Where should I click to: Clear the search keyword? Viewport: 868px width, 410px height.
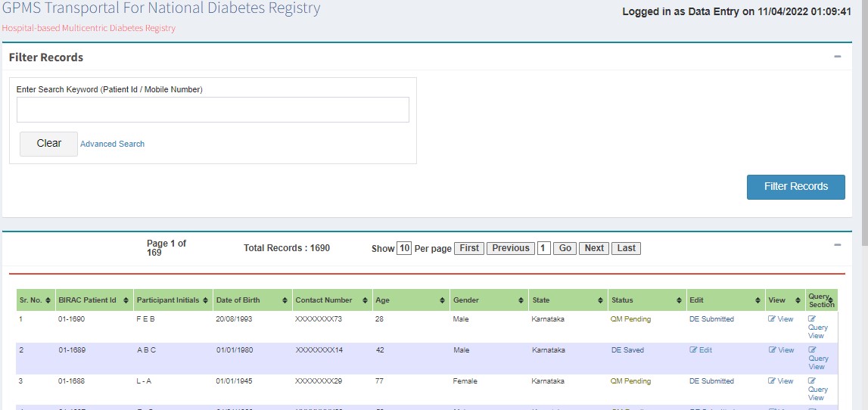(48, 144)
